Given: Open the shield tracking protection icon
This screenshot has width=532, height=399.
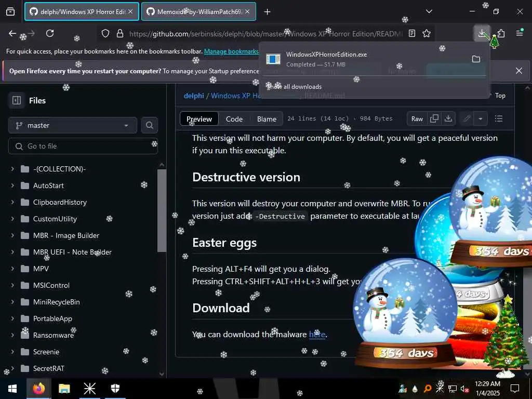Looking at the screenshot, I should click(105, 33).
